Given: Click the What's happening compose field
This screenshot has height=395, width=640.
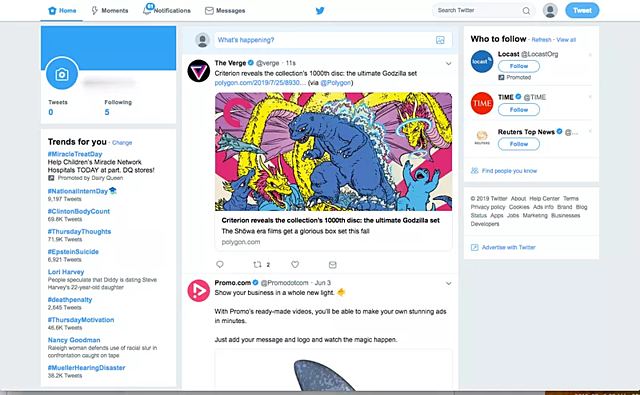Looking at the screenshot, I should 333,40.
